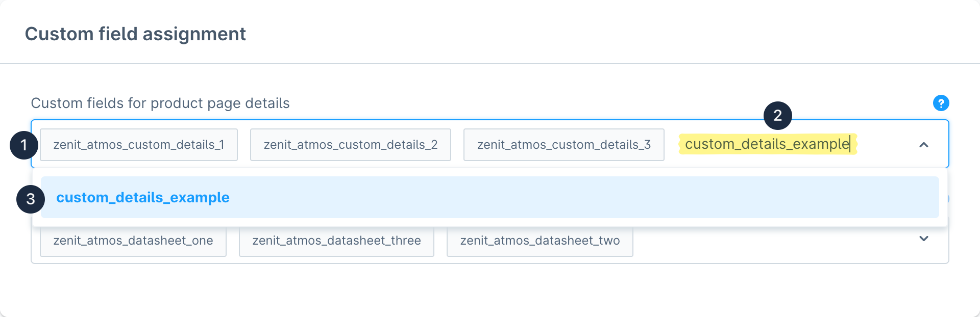This screenshot has height=317, width=980.
Task: Click the blue help question mark icon
Action: pyautogui.click(x=941, y=103)
